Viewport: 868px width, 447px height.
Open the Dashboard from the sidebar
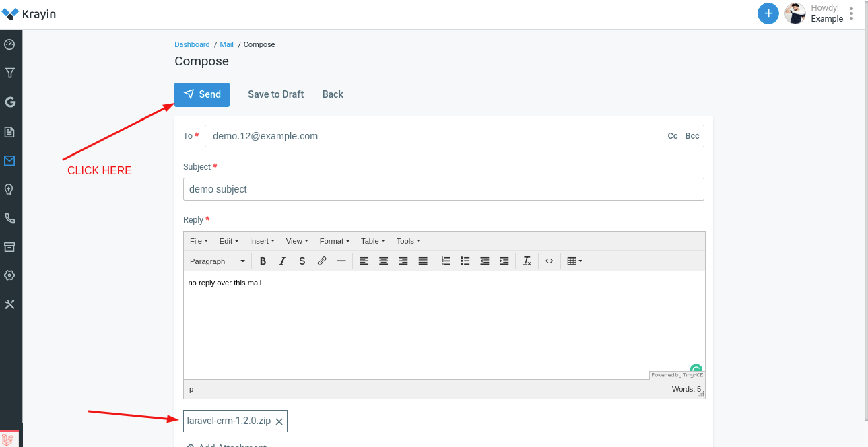10,44
